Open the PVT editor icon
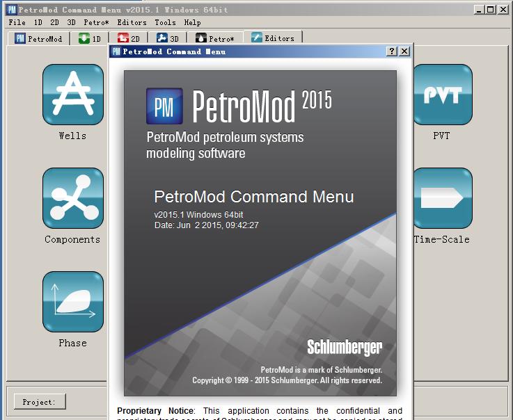Screen dimensions: 513x420 tap(443, 95)
